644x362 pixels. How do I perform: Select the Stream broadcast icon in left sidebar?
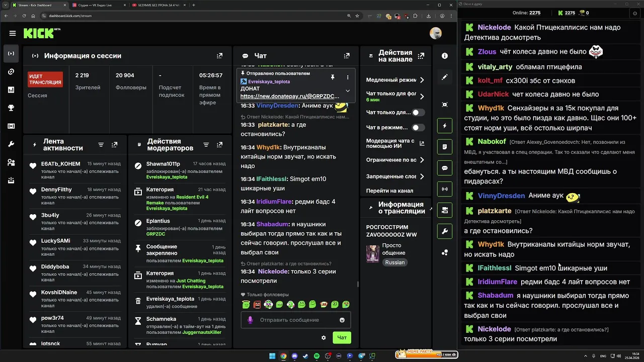(11, 53)
